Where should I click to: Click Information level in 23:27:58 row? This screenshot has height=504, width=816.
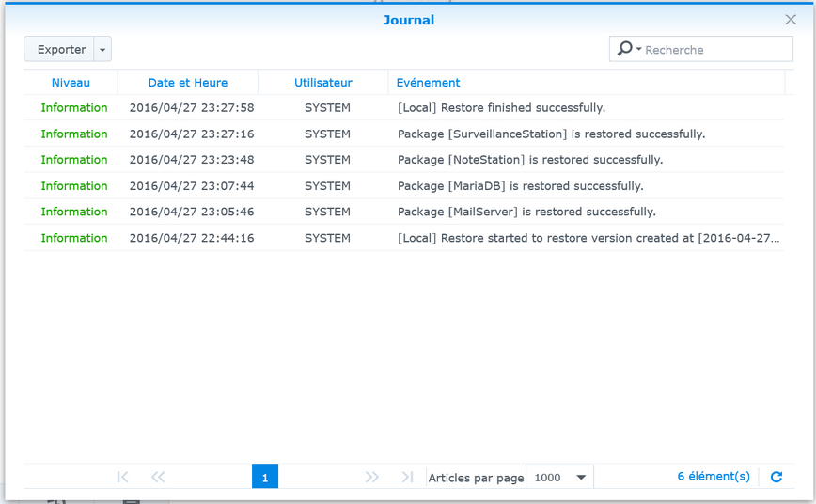[74, 108]
